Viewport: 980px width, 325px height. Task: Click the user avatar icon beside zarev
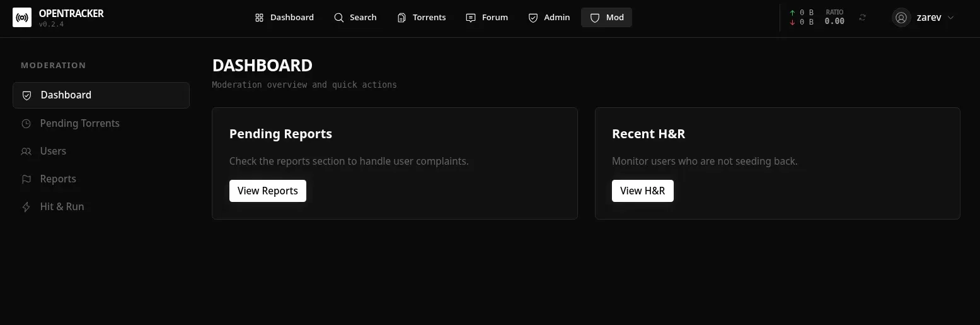[901, 18]
